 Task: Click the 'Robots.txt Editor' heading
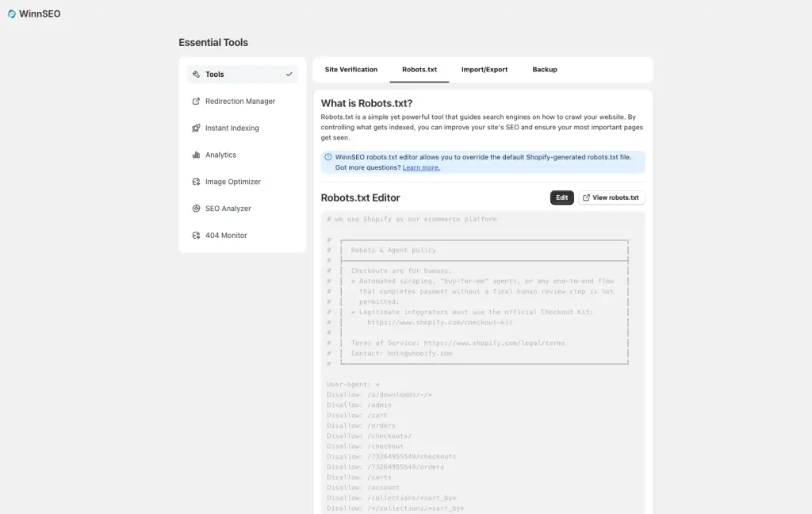pyautogui.click(x=361, y=198)
